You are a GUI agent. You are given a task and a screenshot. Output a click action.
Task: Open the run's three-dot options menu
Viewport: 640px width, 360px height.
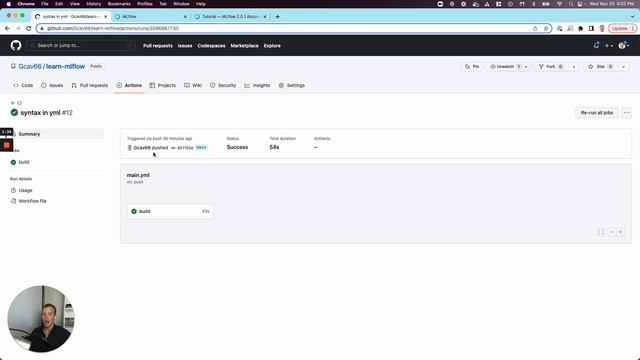click(627, 113)
